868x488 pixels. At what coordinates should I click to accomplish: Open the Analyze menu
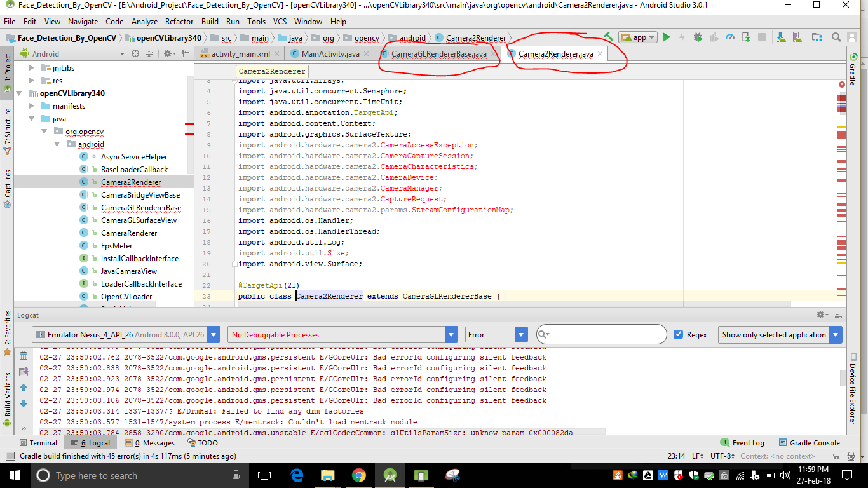[144, 21]
